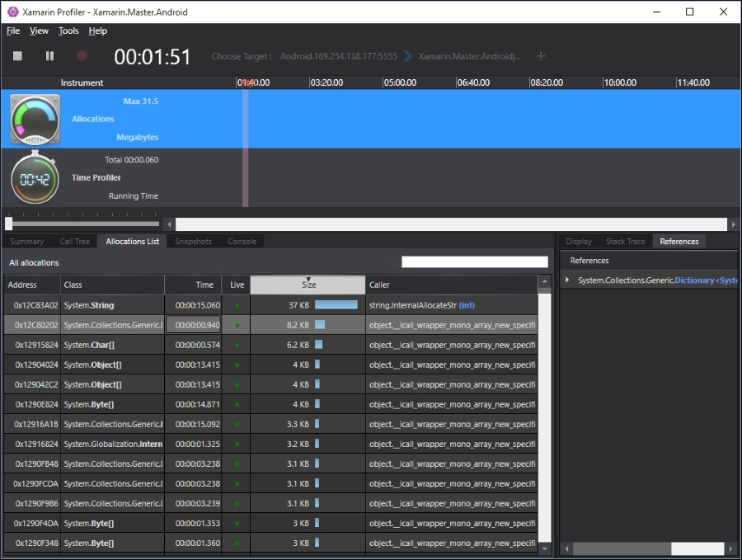Select the References tab
This screenshot has height=560, width=742.
tap(679, 242)
